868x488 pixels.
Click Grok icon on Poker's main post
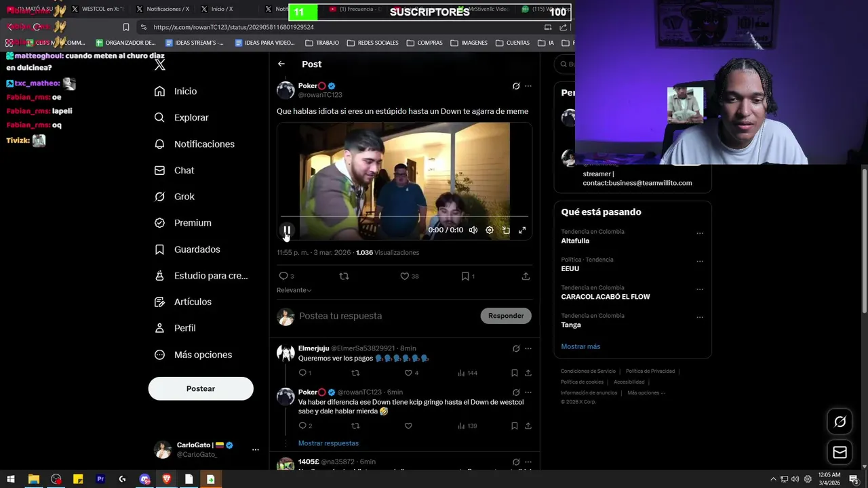coord(516,86)
